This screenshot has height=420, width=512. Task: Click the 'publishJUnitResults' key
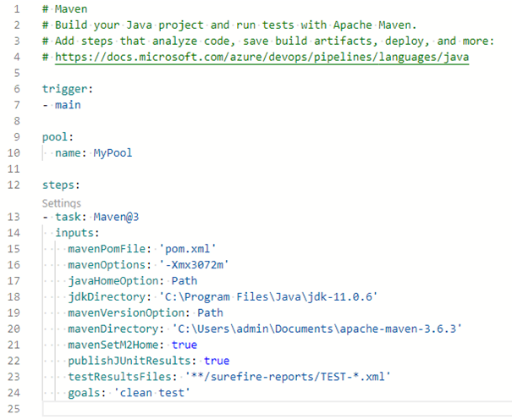(x=129, y=361)
